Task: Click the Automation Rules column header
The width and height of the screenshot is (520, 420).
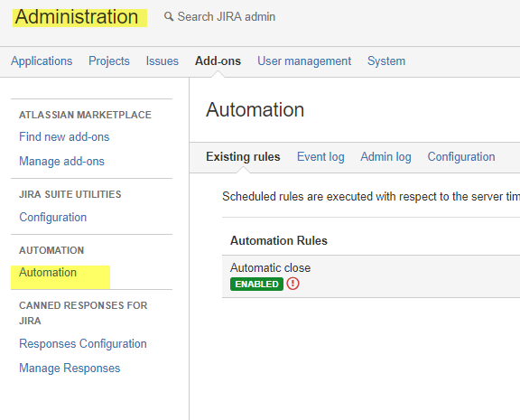Action: (279, 240)
